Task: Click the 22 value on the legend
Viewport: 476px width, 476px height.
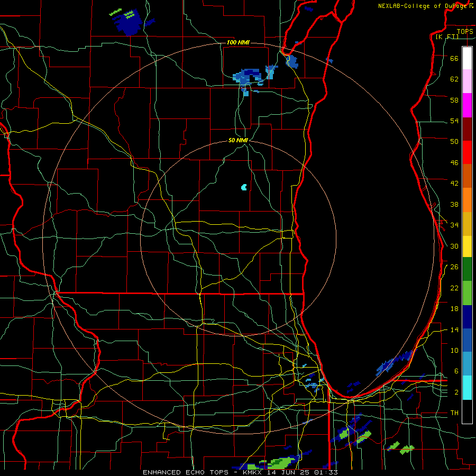Action: pyautogui.click(x=454, y=288)
